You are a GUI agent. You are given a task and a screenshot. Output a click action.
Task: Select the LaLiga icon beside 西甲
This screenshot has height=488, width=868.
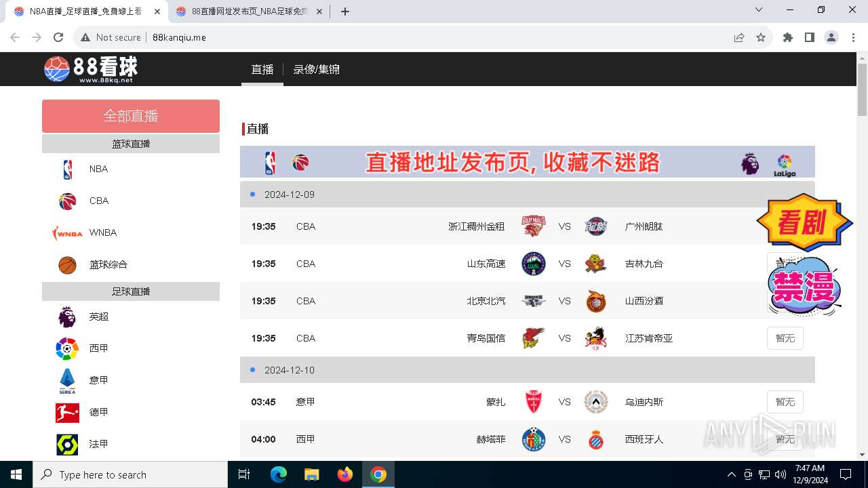tap(67, 348)
